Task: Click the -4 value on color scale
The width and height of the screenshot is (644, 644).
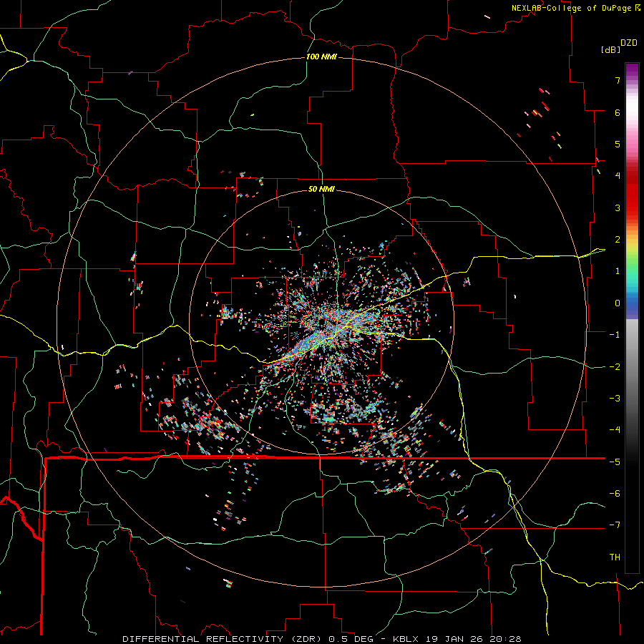Action: 615,430
